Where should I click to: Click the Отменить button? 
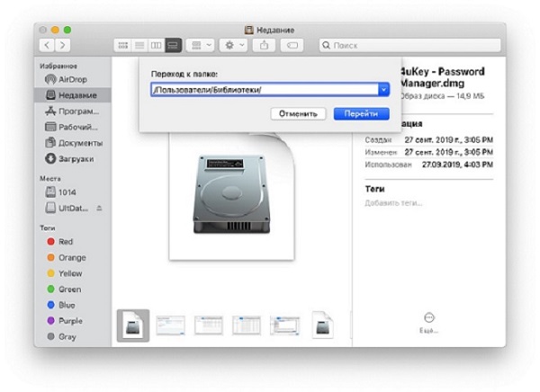[298, 114]
